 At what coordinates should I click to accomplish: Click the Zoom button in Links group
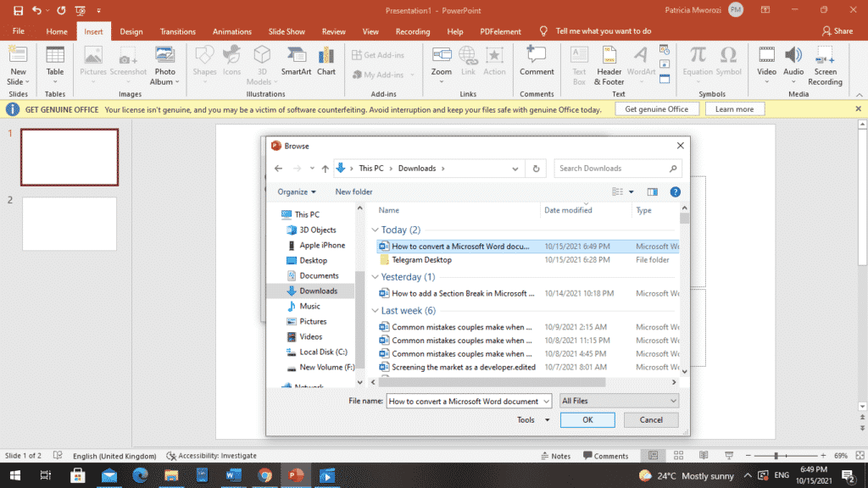pyautogui.click(x=441, y=65)
